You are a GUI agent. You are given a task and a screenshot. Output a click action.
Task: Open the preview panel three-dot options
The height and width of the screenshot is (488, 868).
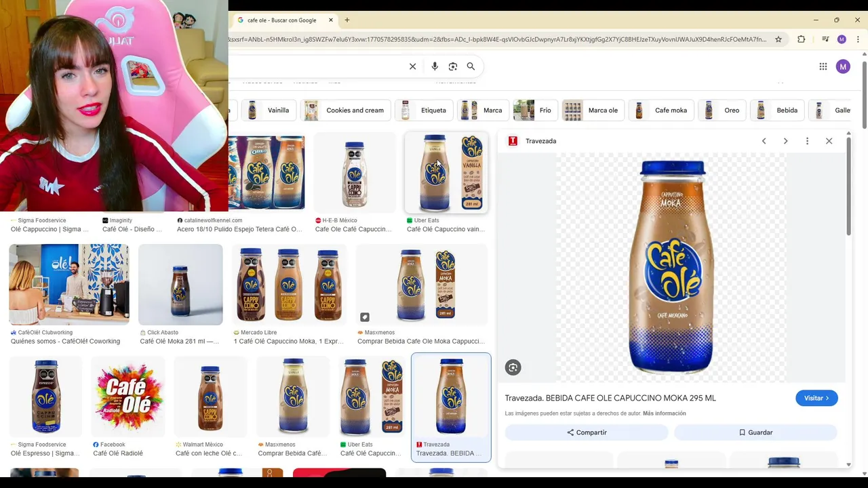(x=807, y=141)
